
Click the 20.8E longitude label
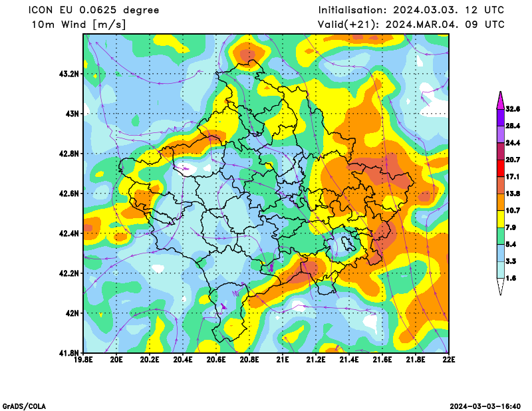249,360
